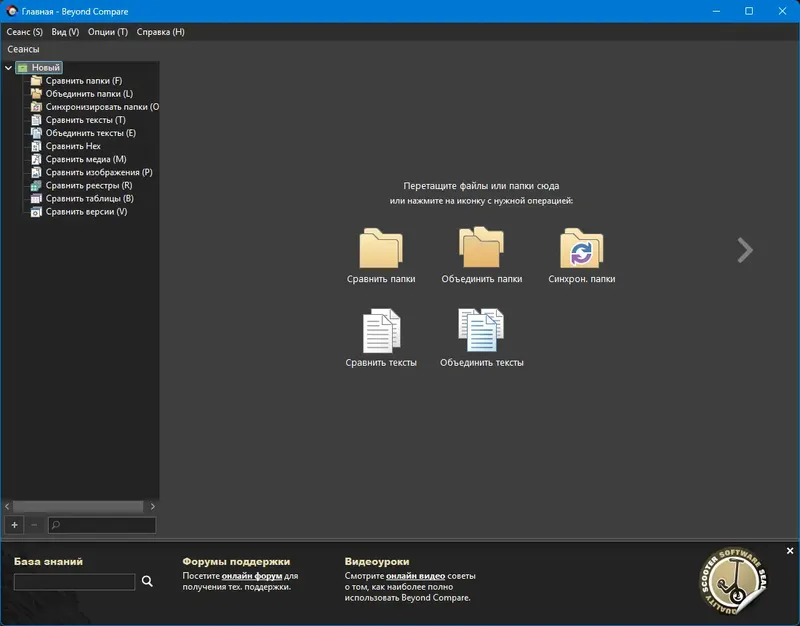Screen dimensions: 800x626
Task: Click the plus button below session tree
Action: [x=14, y=524]
